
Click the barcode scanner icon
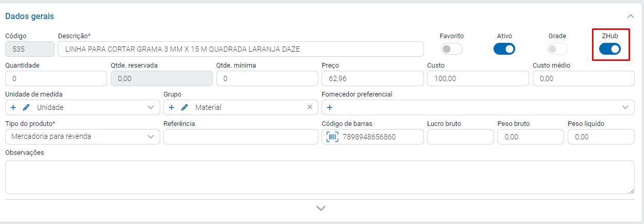(x=333, y=137)
